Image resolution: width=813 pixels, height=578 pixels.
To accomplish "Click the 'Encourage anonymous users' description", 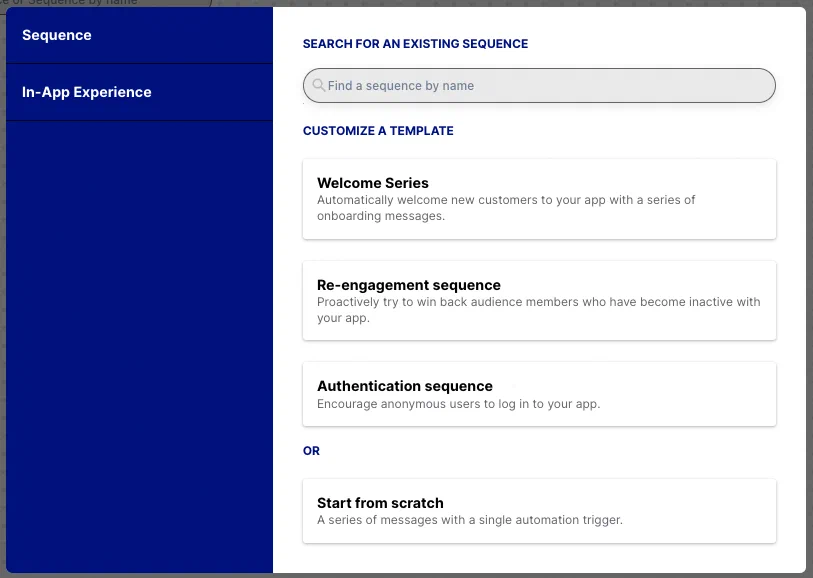I will 458,405.
